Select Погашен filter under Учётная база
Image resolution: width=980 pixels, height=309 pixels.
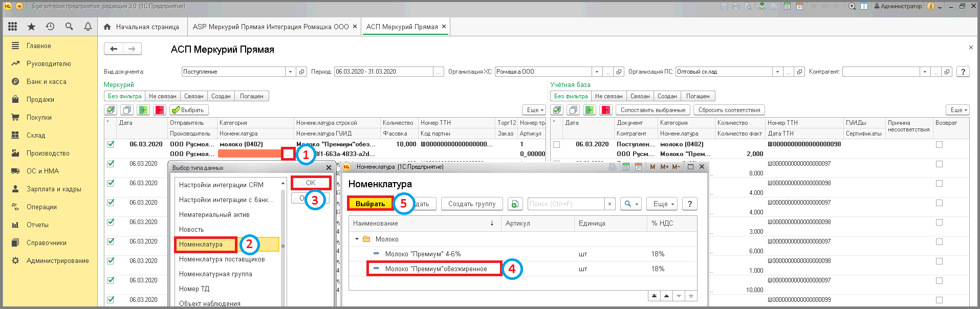698,96
